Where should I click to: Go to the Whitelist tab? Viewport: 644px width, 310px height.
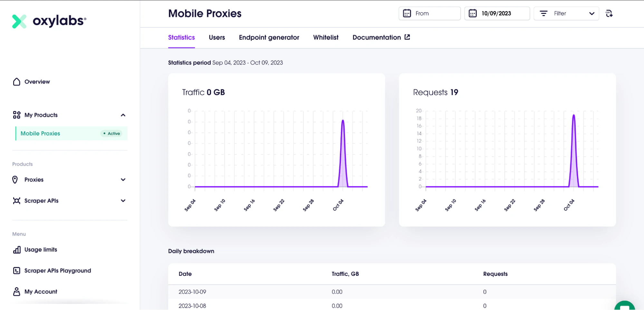coord(326,37)
